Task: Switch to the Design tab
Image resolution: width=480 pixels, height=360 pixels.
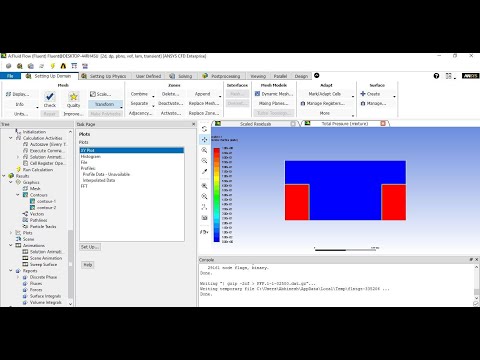Action: (301, 76)
